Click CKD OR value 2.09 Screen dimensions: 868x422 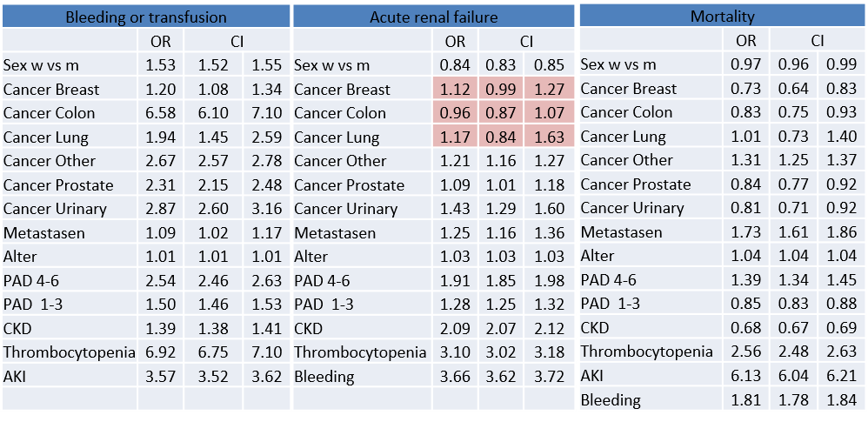point(454,329)
